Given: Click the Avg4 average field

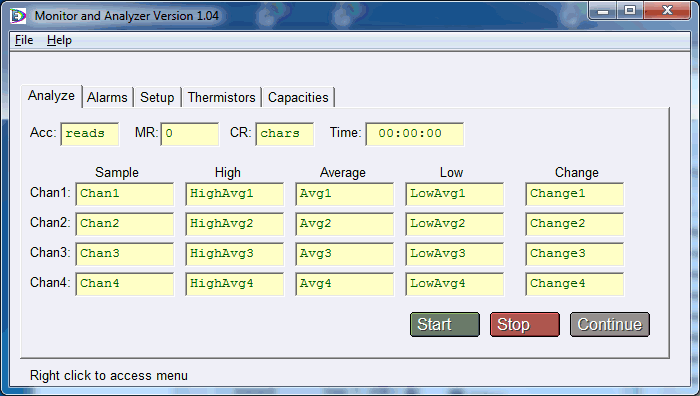Looking at the screenshot, I should pos(344,284).
